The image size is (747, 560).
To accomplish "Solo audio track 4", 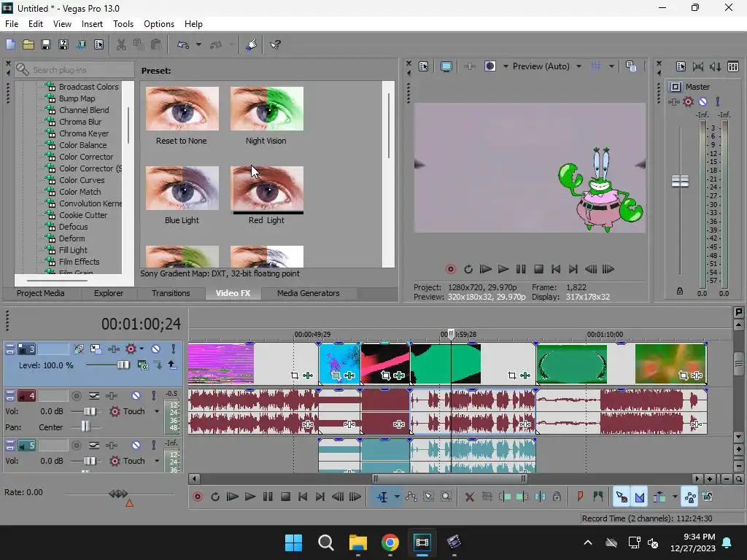I will pyautogui.click(x=153, y=396).
